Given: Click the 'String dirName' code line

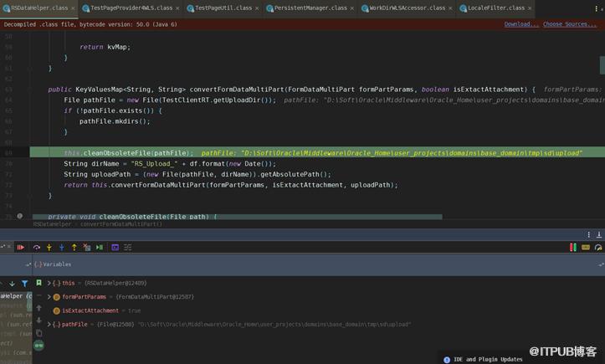Looking at the screenshot, I should (x=170, y=164).
